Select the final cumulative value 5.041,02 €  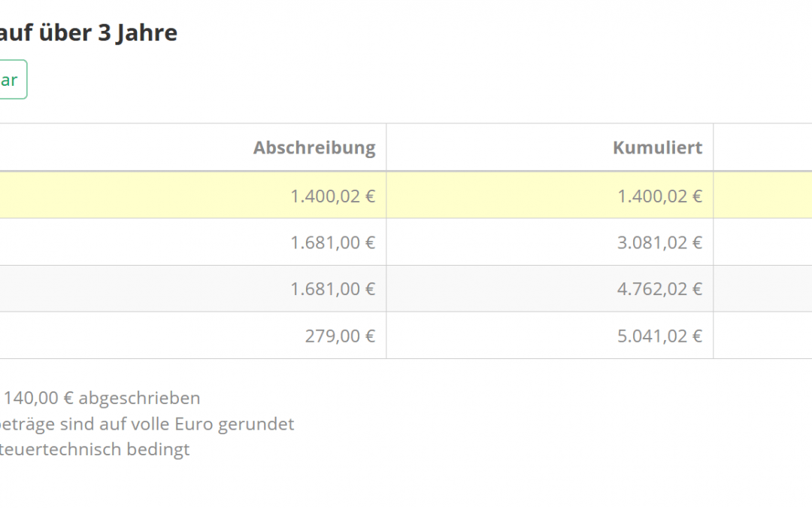pyautogui.click(x=659, y=336)
